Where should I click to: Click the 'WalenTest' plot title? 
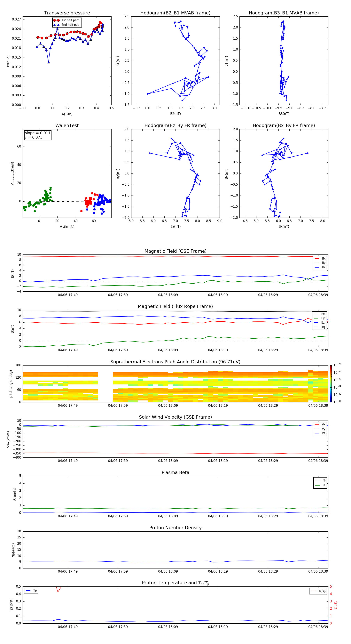tap(67, 125)
